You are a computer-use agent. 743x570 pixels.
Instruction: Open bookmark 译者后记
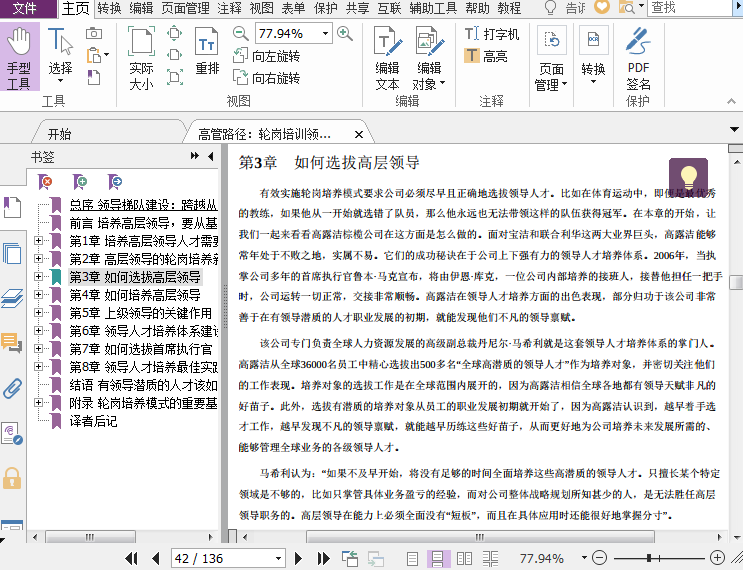click(x=93, y=421)
